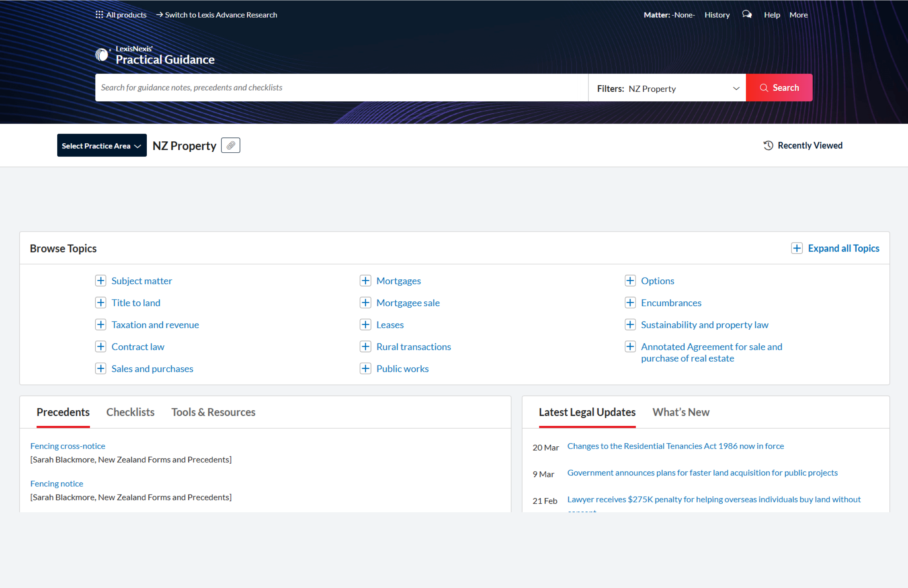Click the Browse Topics heading
Screen dimensions: 908x588
pos(63,248)
